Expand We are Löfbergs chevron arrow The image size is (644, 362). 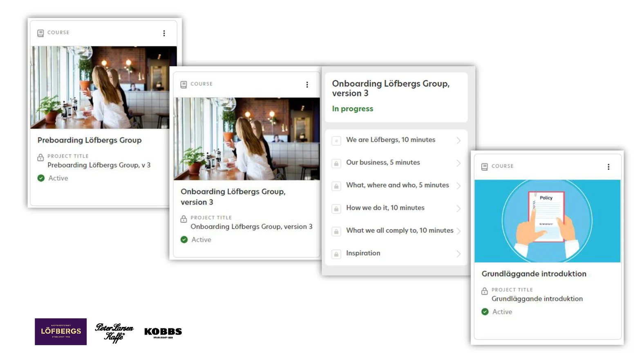[458, 141]
